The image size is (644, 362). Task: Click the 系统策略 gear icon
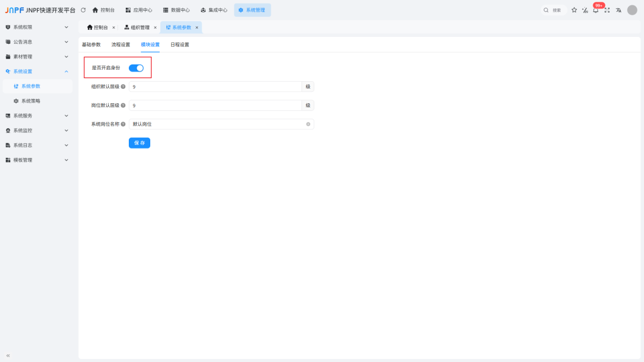pos(16,101)
